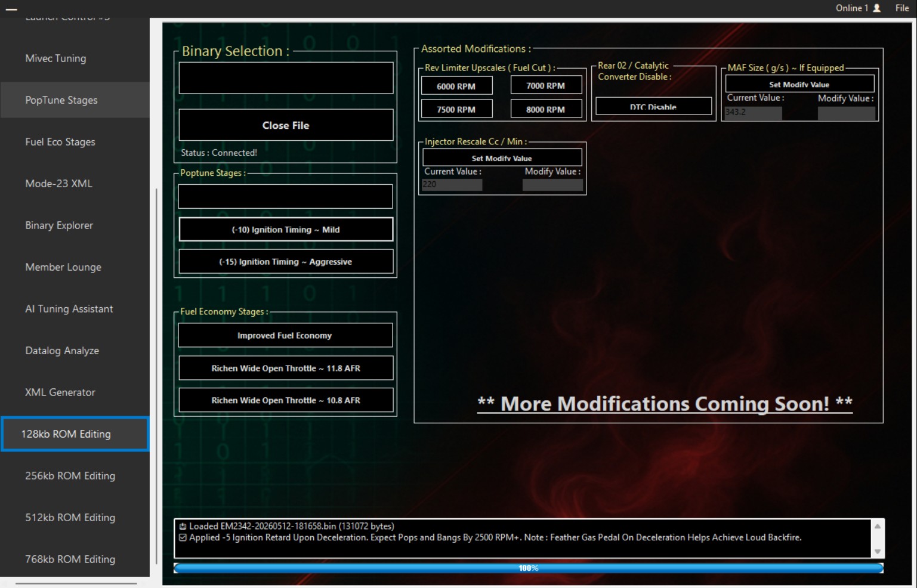The width and height of the screenshot is (917, 588).
Task: Open Datalog Analyze
Action: (75, 351)
